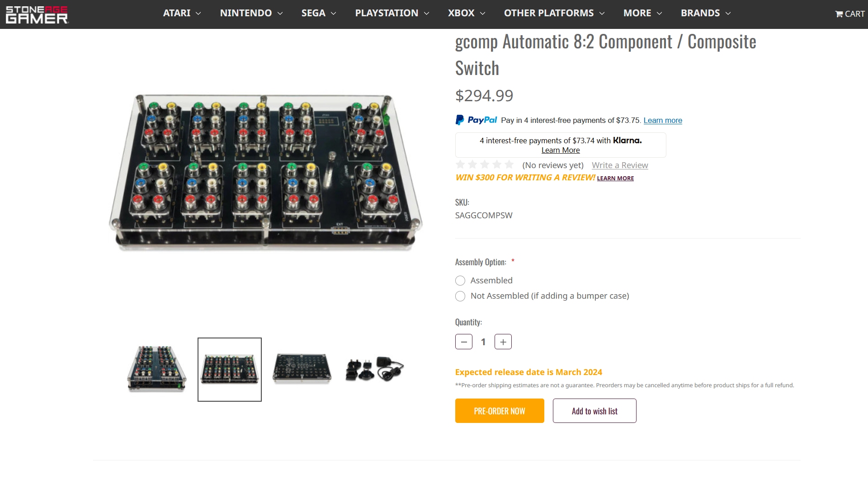
Task: Click the Pre-Order Now button
Action: click(x=500, y=411)
